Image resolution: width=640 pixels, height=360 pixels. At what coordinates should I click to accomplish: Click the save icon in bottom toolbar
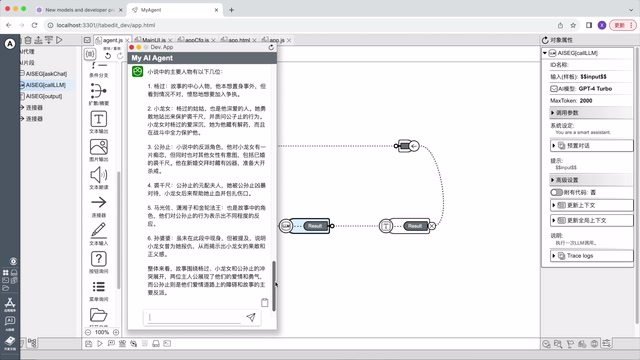pyautogui.click(x=89, y=344)
